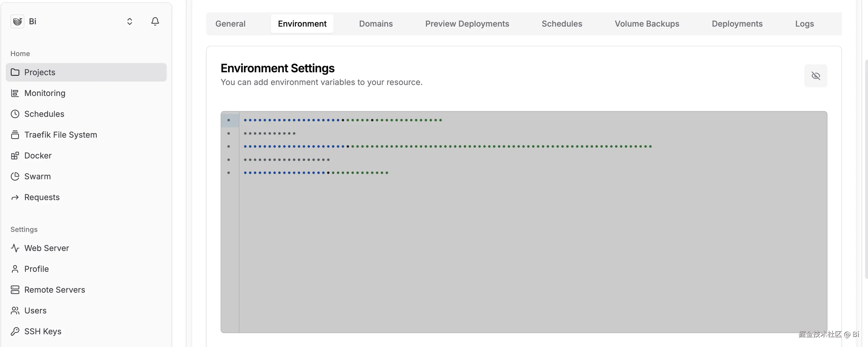Screen dimensions: 868x347
Task: Click the Docker blocks icon
Action: point(15,156)
